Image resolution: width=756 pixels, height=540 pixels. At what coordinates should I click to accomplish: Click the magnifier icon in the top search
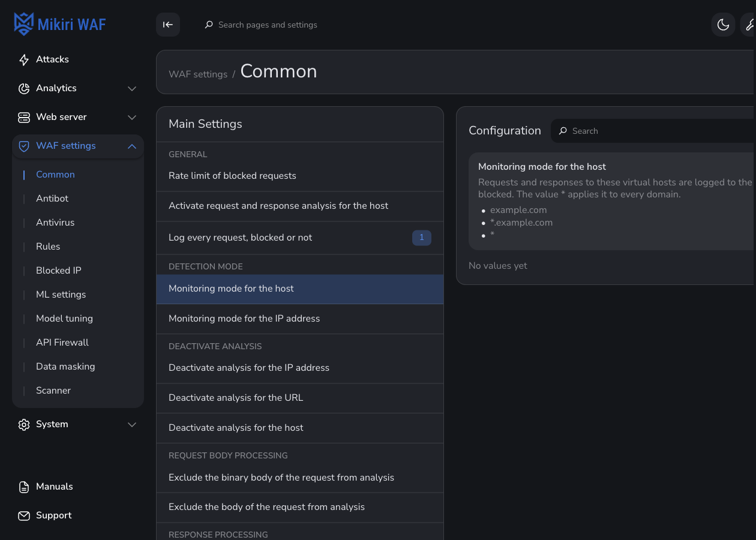[209, 25]
